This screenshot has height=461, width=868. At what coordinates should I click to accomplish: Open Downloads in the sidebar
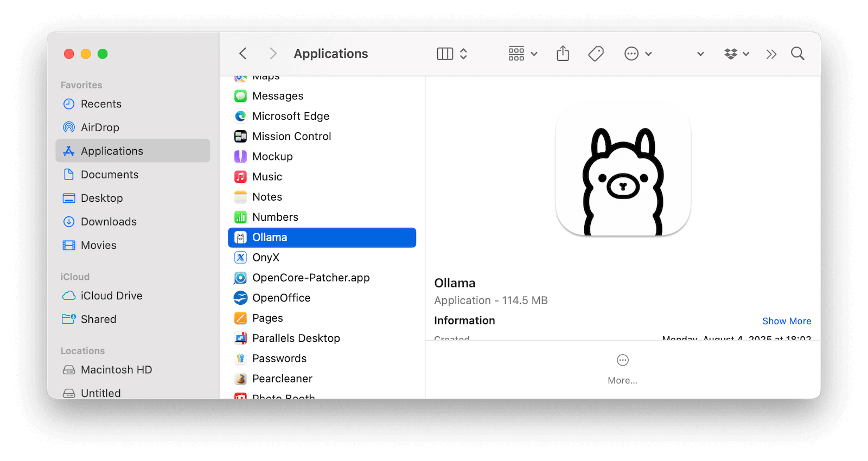coord(133,222)
